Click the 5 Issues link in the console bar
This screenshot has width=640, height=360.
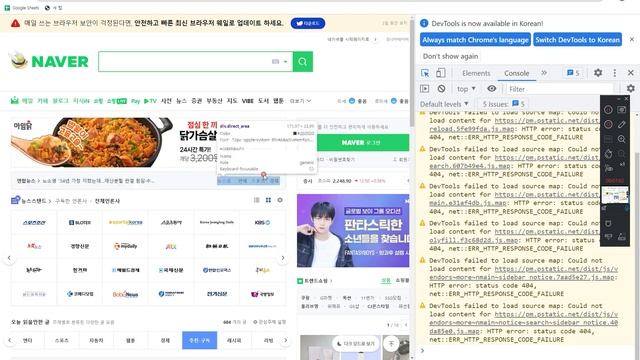[504, 104]
